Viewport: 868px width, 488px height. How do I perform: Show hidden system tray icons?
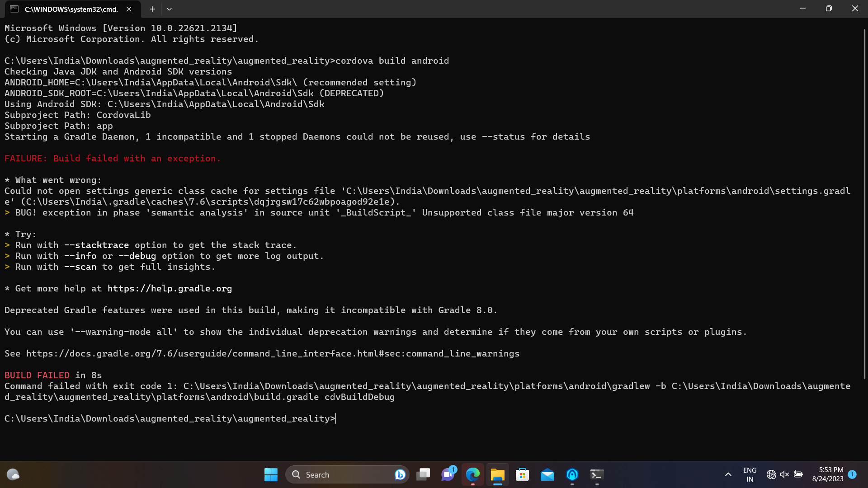(x=728, y=474)
